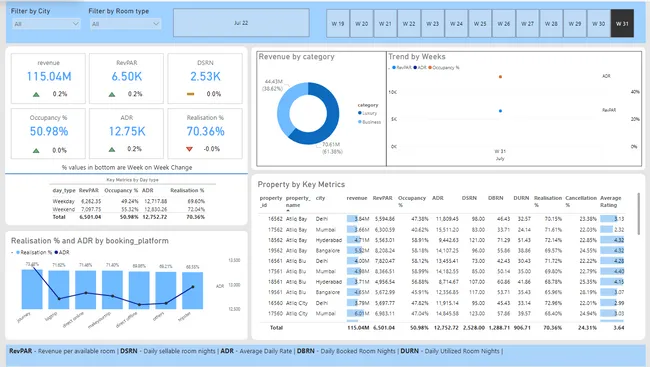Click the yellow dash indicator under DSRN
Screen dimensions: 650x367
click(190, 94)
